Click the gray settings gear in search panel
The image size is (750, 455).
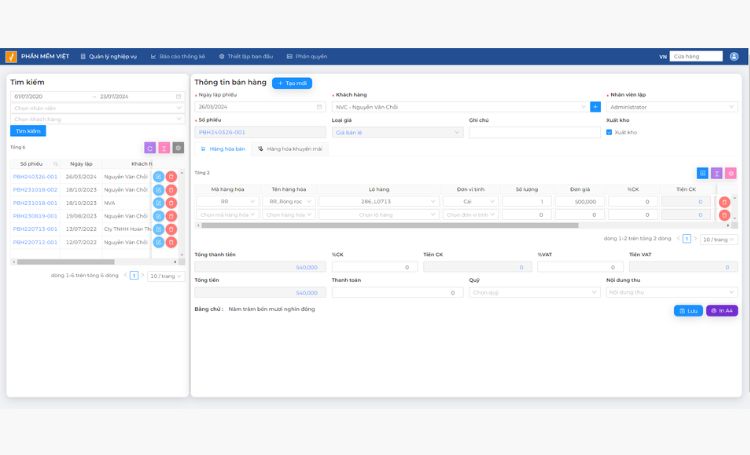[x=178, y=148]
